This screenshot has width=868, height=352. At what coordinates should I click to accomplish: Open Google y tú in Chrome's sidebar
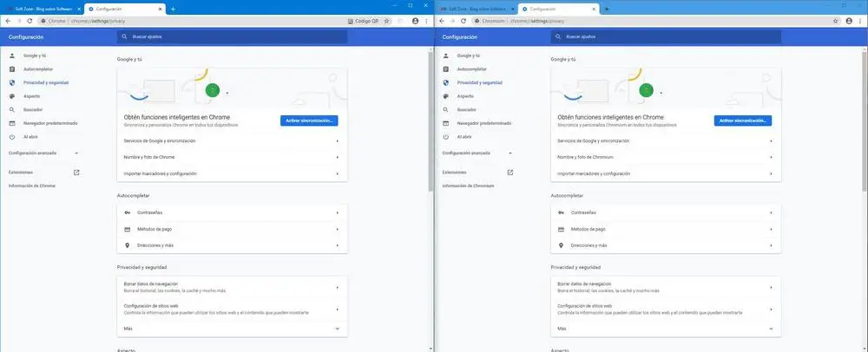35,55
